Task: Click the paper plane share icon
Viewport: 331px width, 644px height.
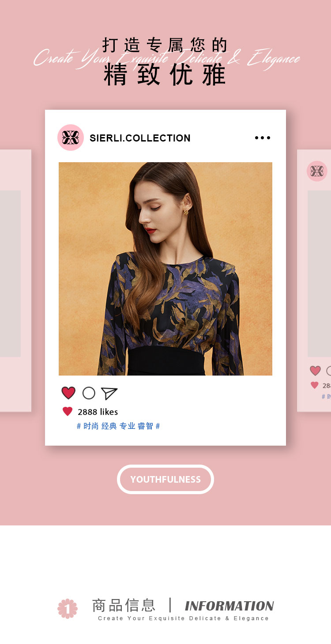Action: (x=109, y=393)
